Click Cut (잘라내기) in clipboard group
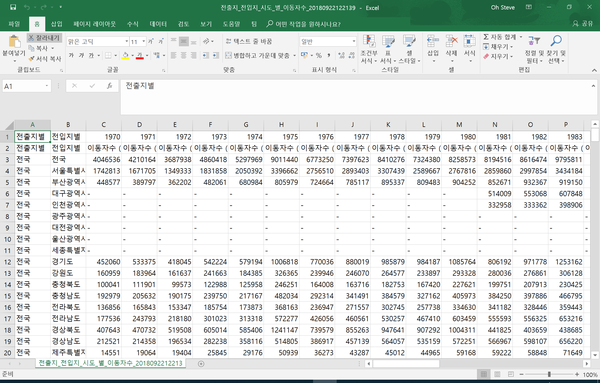 (44, 37)
